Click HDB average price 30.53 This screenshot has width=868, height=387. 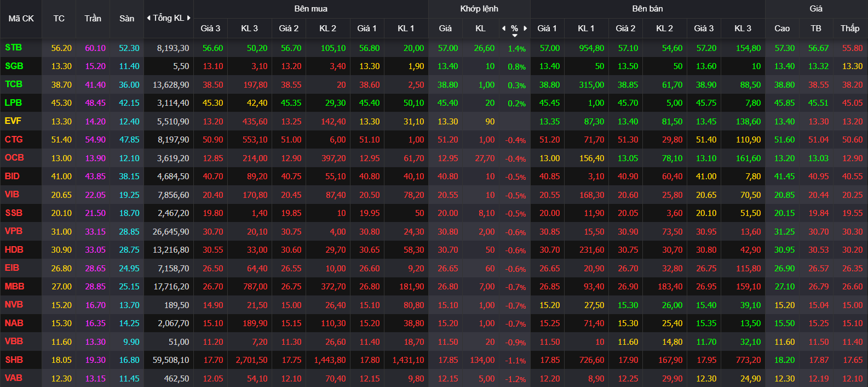pos(819,250)
